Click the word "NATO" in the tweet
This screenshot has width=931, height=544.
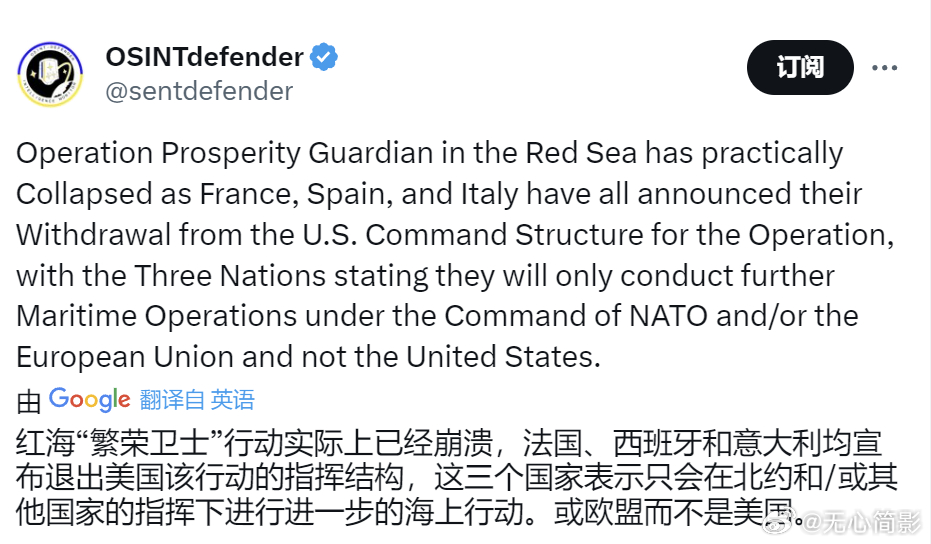668,316
